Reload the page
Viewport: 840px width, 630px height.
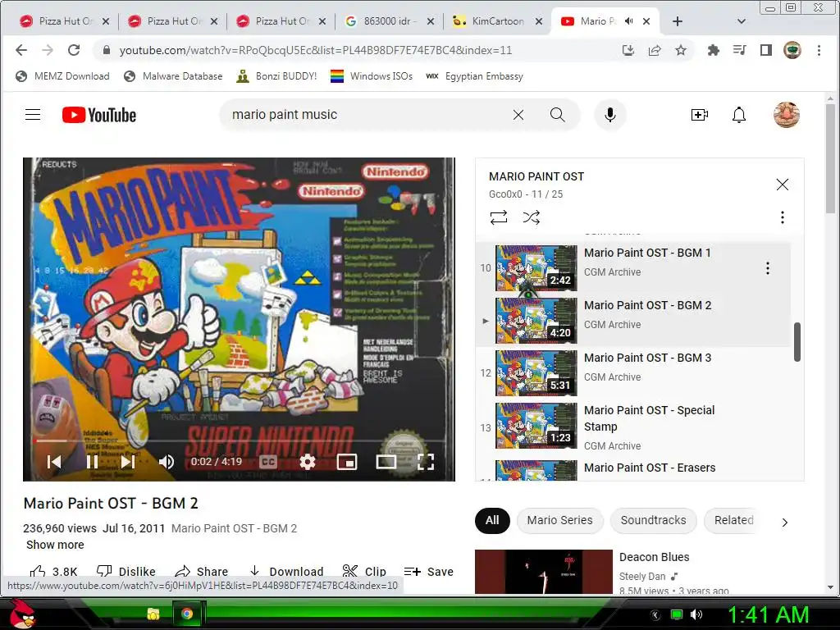pos(73,50)
